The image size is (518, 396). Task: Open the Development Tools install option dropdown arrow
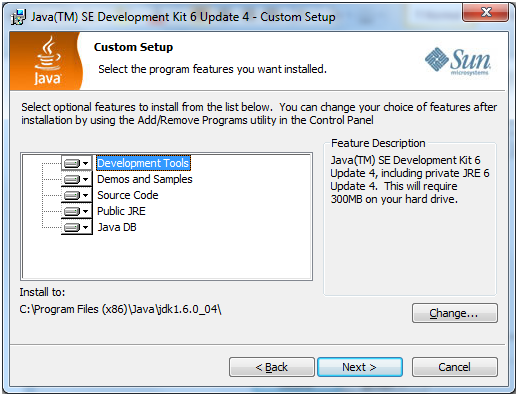86,163
